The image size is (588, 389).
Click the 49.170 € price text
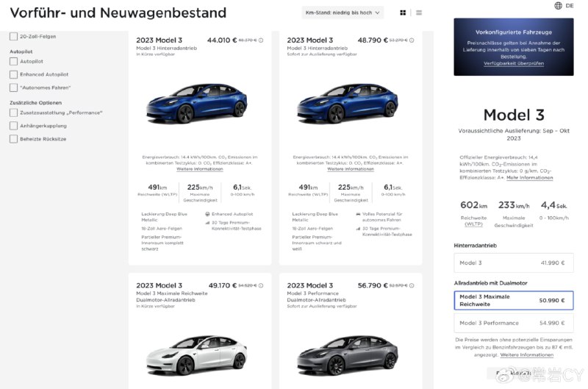pos(223,285)
